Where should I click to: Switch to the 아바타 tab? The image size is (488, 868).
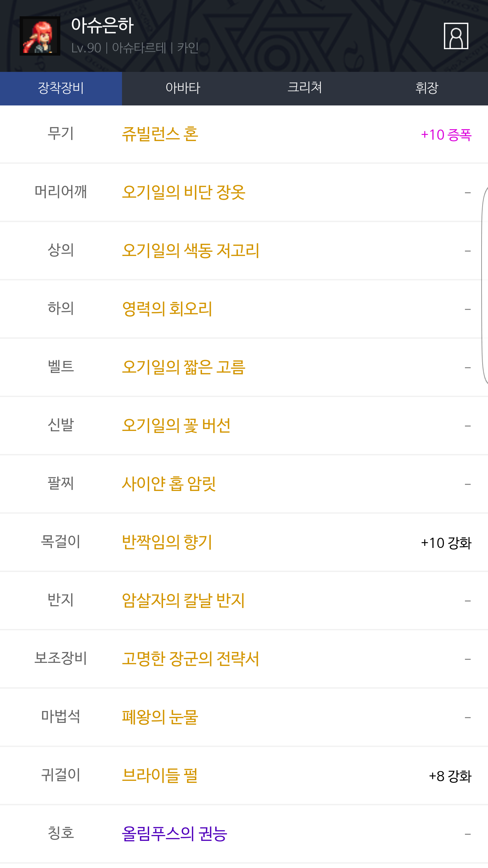183,88
